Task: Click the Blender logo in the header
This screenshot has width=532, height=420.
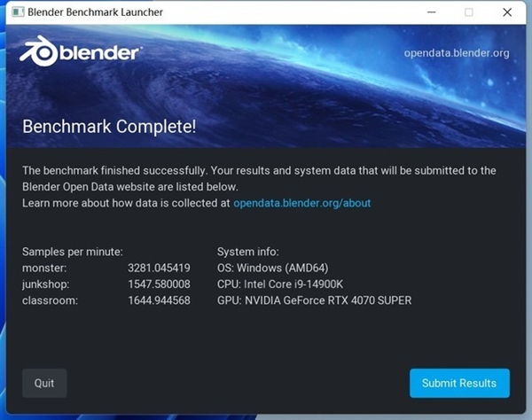Action: (x=80, y=51)
